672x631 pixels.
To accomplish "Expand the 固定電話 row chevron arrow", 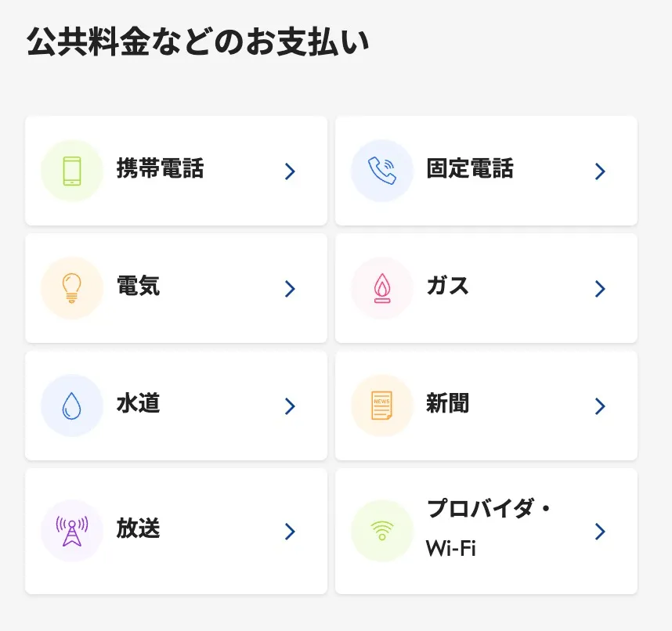I will point(600,171).
